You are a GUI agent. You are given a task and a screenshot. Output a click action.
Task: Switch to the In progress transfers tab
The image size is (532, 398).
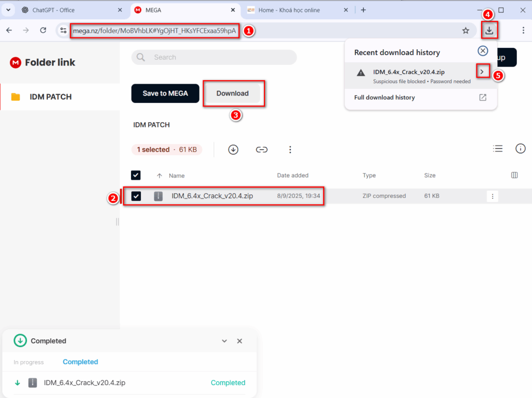tap(29, 362)
